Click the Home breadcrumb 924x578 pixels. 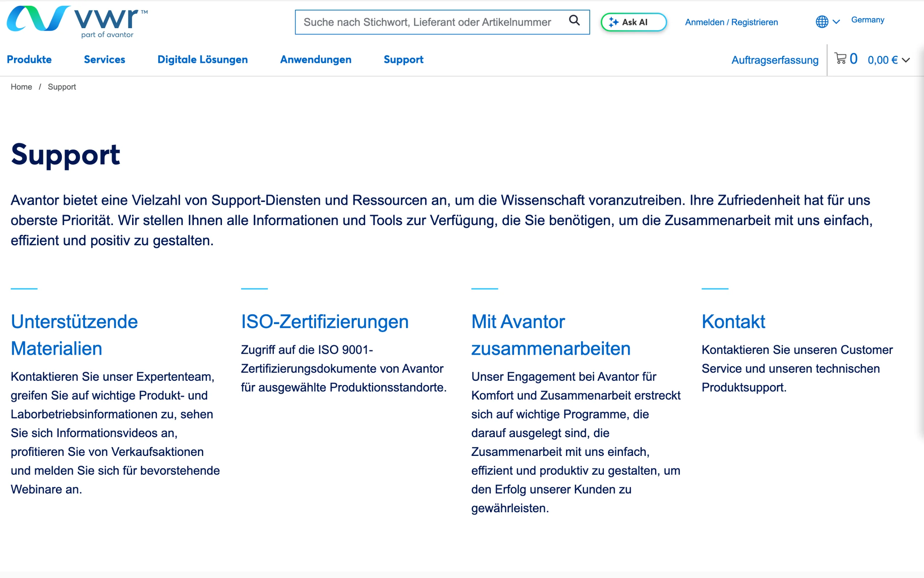pyautogui.click(x=21, y=87)
